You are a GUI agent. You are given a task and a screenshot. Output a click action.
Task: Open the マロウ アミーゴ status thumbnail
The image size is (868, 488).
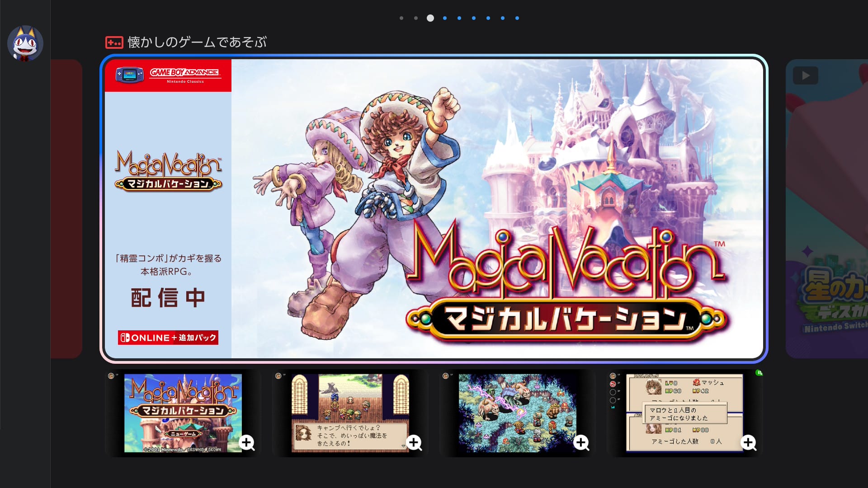(685, 413)
